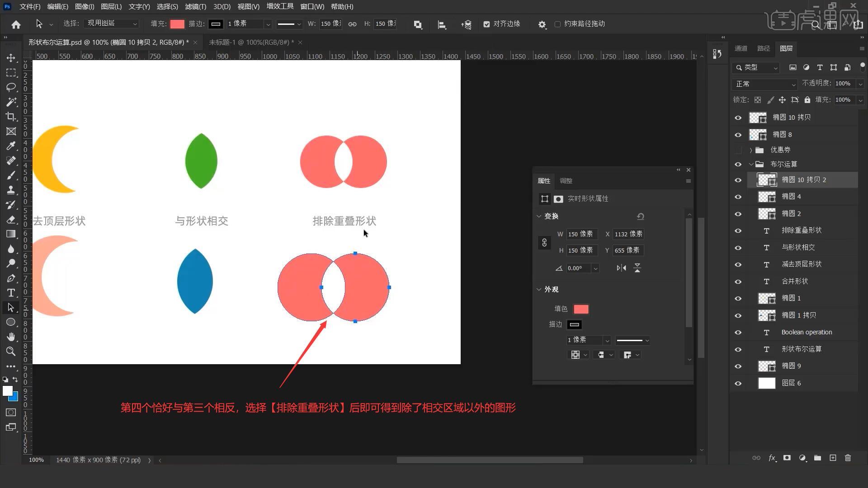Select the Zoom tool
Image resolution: width=868 pixels, height=488 pixels.
point(11,351)
